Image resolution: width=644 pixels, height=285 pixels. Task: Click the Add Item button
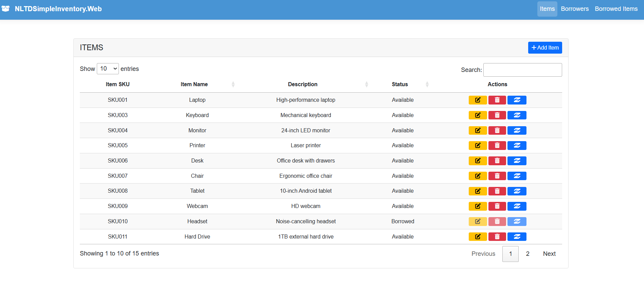point(545,48)
